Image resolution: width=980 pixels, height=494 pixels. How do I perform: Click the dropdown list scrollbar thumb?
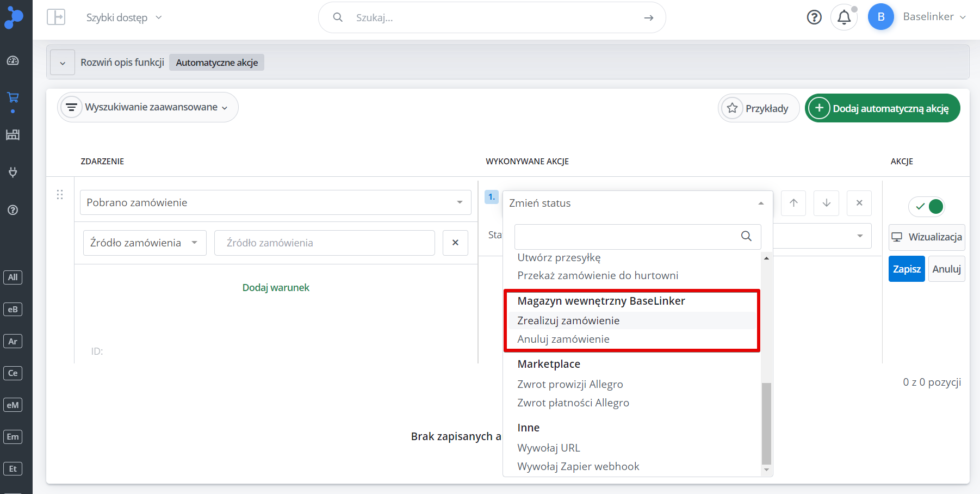pyautogui.click(x=766, y=423)
